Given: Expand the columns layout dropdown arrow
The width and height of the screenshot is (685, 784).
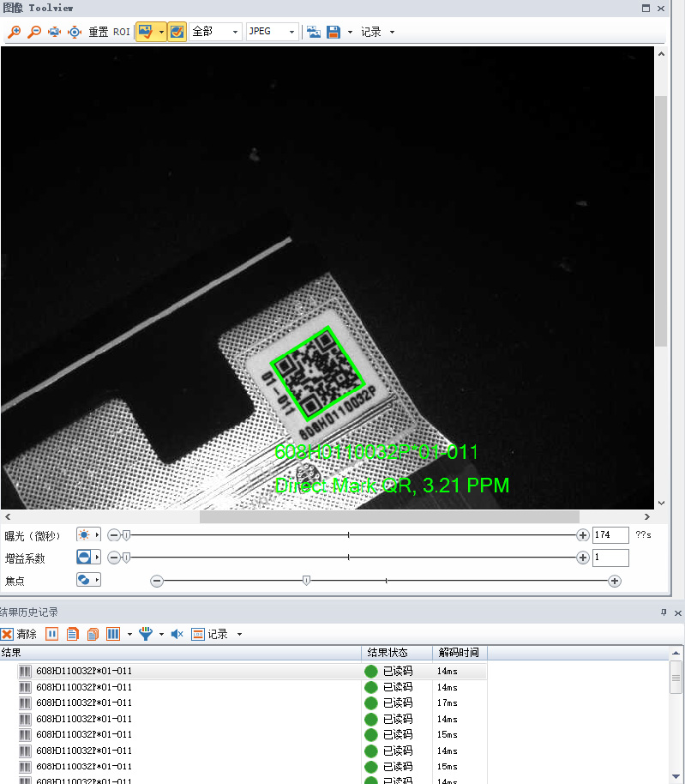Looking at the screenshot, I should coord(130,634).
